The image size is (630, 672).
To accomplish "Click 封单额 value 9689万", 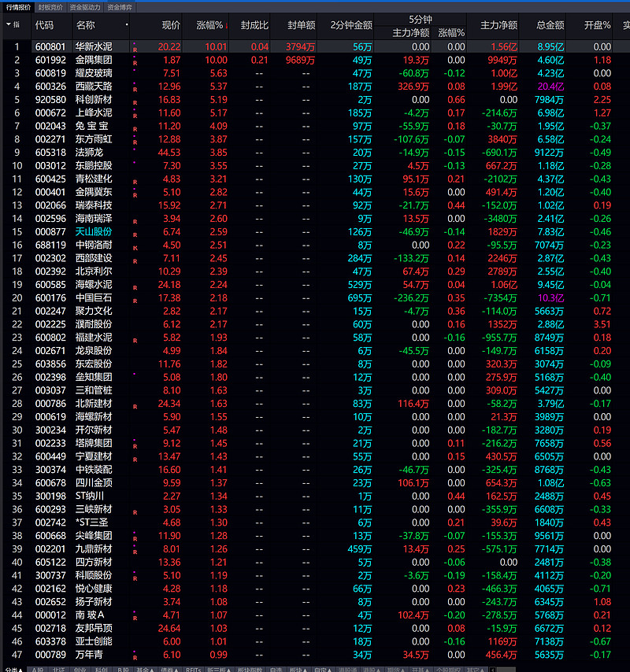I will coord(301,60).
